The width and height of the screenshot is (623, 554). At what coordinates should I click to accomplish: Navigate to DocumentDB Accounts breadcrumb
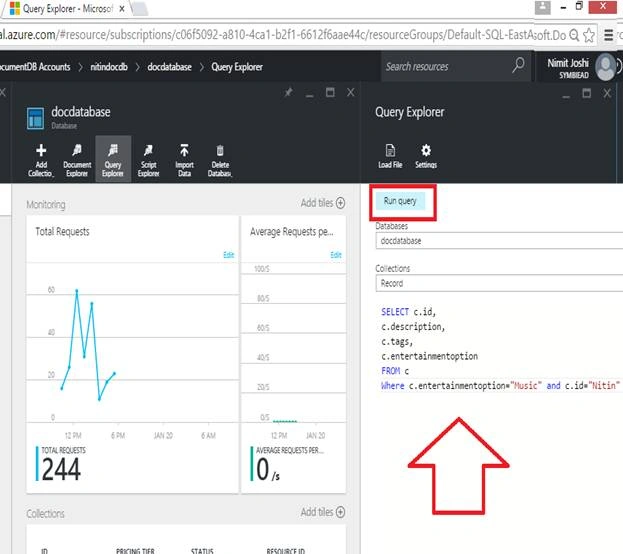coord(35,67)
